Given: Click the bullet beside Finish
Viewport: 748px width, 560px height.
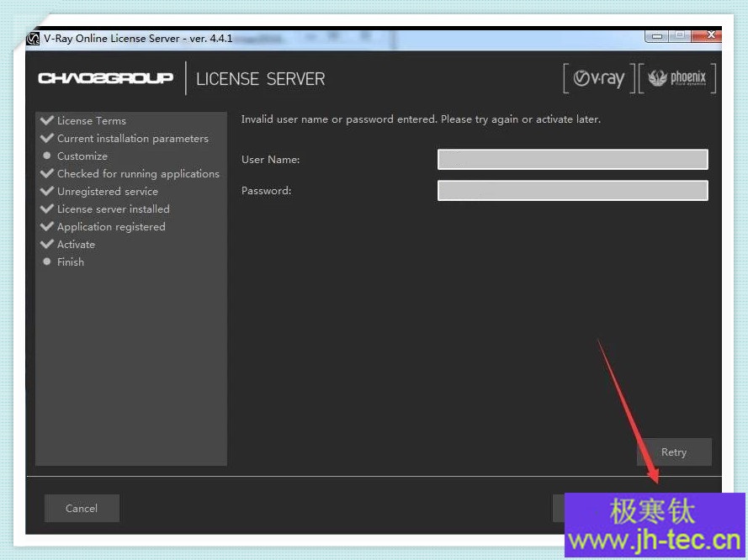Looking at the screenshot, I should (x=47, y=262).
